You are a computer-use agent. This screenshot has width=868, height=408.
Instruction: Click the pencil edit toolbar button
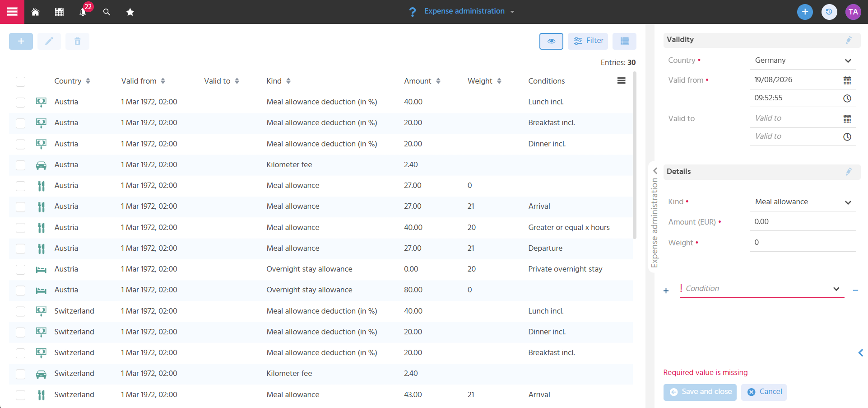49,41
